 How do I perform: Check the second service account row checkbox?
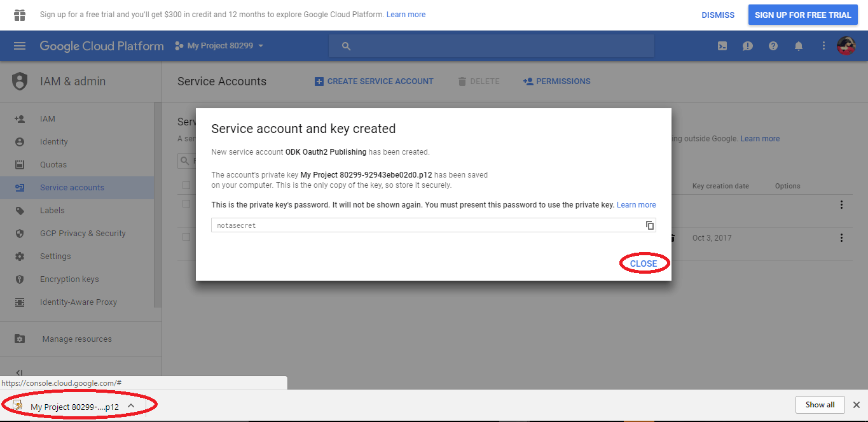click(x=186, y=237)
